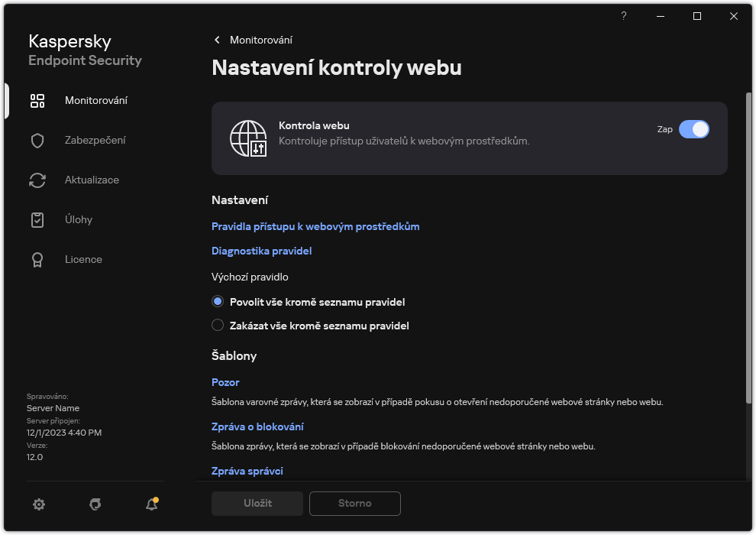
Task: Disable the Kontrola webu switch
Action: [695, 129]
